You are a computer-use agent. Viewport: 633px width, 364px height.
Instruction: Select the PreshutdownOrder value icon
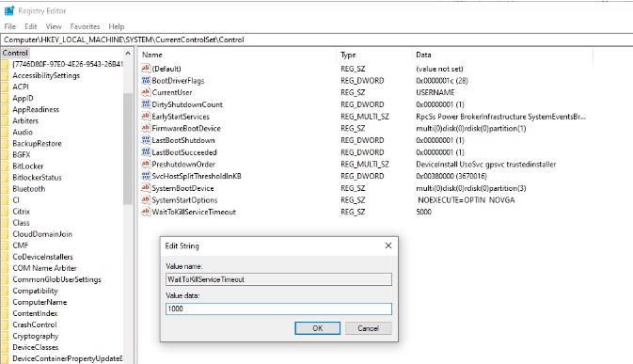click(146, 164)
